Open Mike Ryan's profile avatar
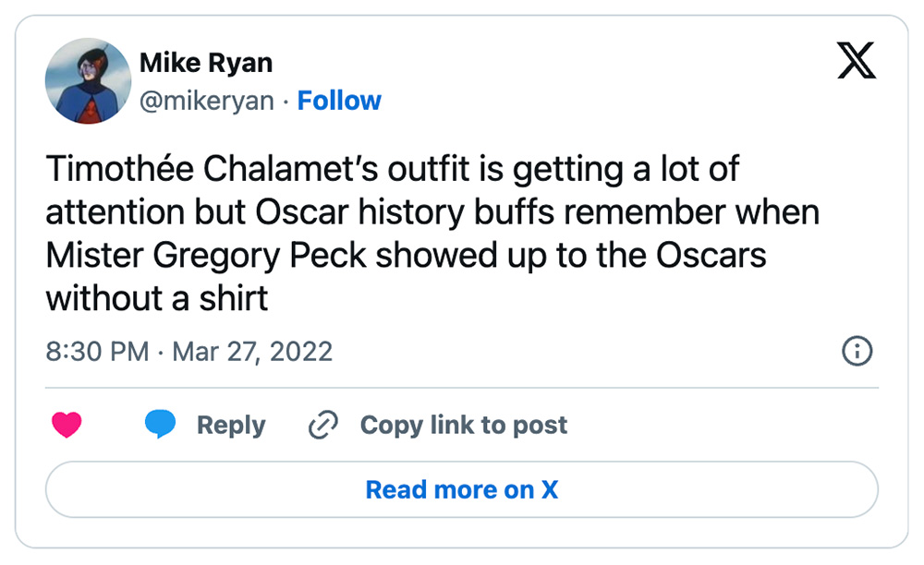Screen dimensions: 924x565 89,81
